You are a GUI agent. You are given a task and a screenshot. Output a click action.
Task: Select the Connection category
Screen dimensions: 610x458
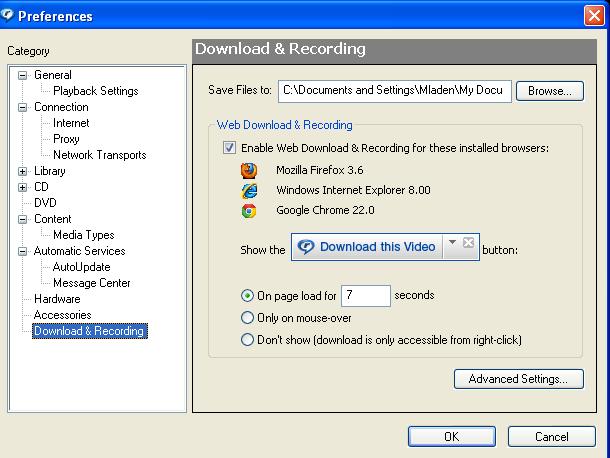61,107
